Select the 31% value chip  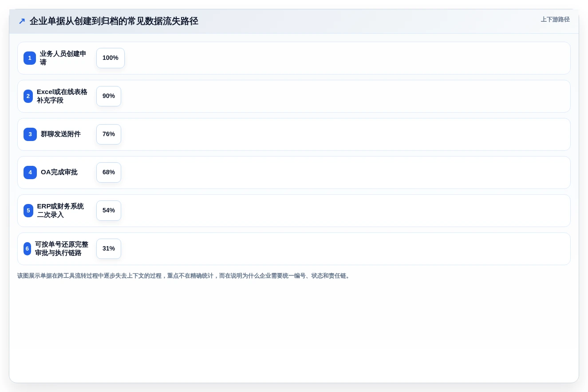click(x=109, y=249)
